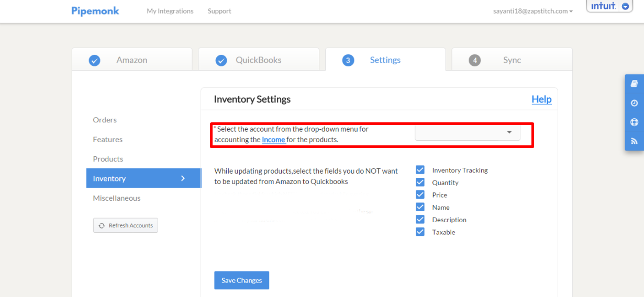Open My Integrations in top navigation
The height and width of the screenshot is (297, 644).
point(170,11)
